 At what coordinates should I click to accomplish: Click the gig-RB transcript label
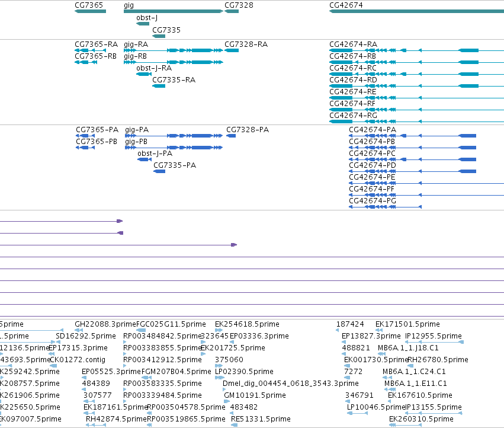pyautogui.click(x=135, y=56)
